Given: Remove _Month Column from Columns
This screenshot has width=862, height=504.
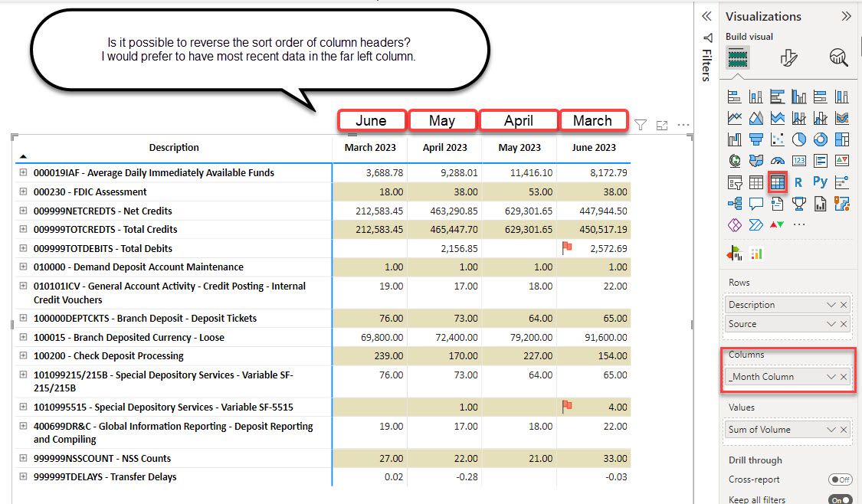Looking at the screenshot, I should click(844, 377).
